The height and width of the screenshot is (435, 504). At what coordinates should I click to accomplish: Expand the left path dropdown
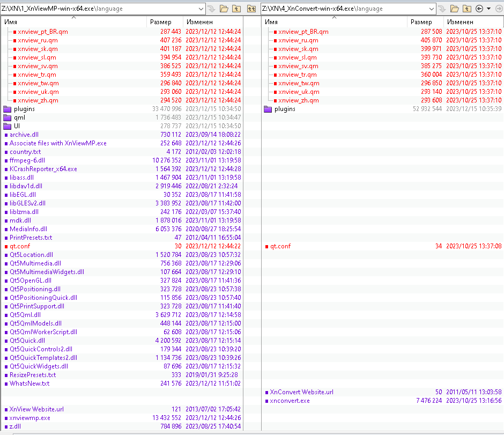(x=201, y=9)
